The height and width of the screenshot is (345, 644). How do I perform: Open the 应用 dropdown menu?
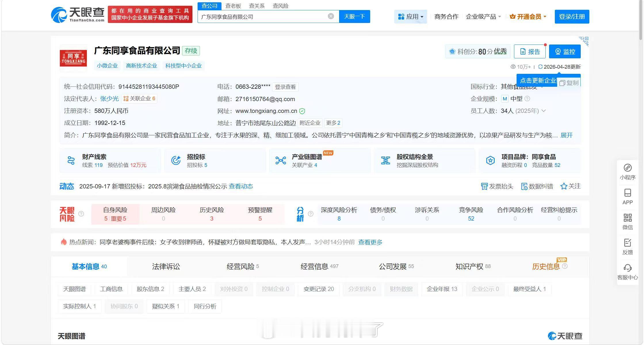pyautogui.click(x=410, y=17)
